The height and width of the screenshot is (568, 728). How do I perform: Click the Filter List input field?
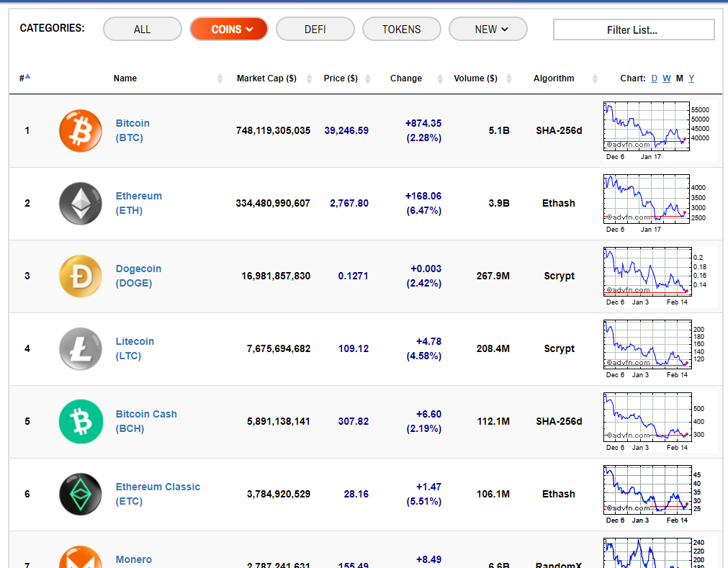[634, 30]
